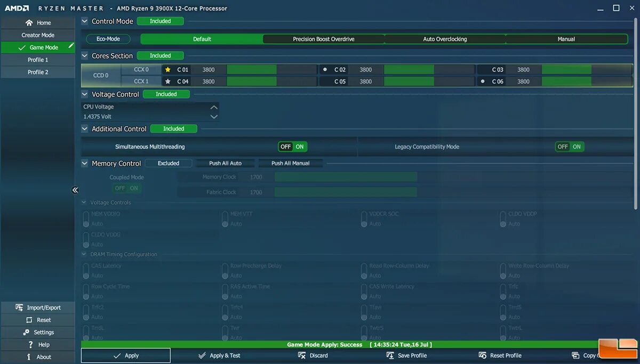Toggle Simultaneous Multithreading OFF/ON switch
Image resolution: width=640 pixels, height=364 pixels.
292,147
